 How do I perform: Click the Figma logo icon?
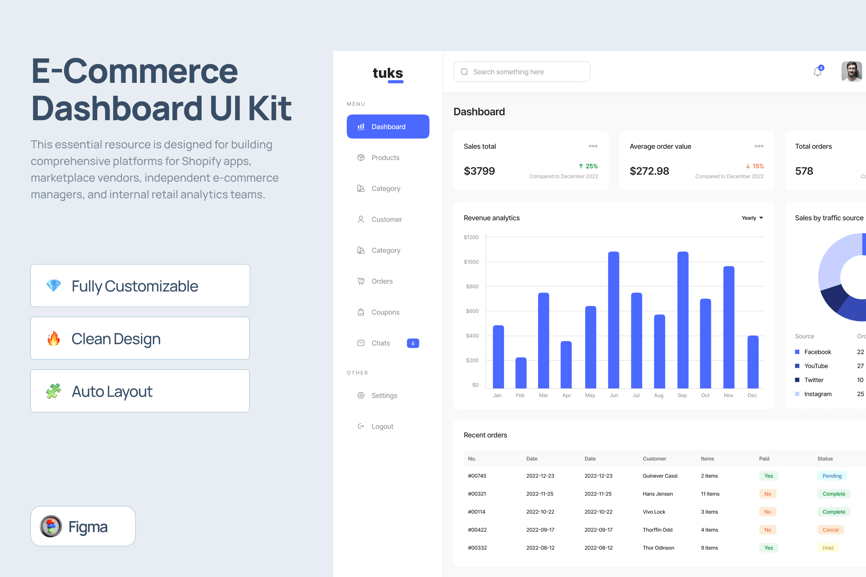click(x=51, y=526)
